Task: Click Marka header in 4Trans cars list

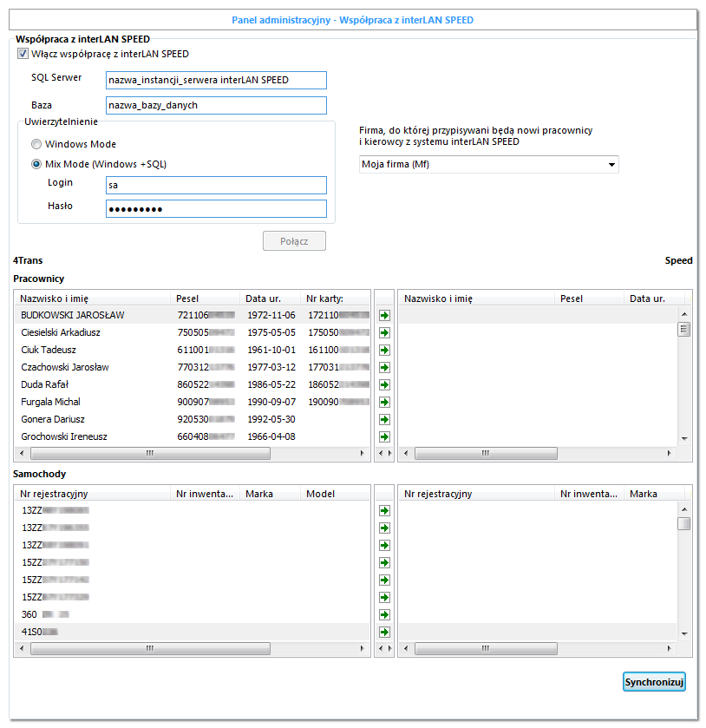Action: 270,494
